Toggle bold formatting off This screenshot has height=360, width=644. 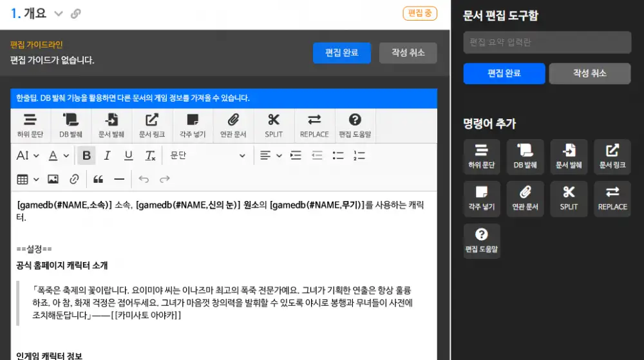(86, 155)
